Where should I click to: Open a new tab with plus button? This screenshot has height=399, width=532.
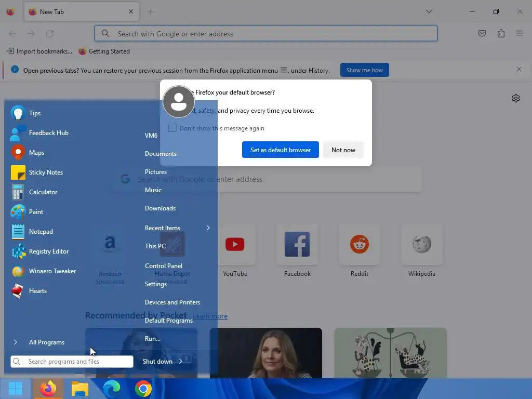(x=150, y=11)
